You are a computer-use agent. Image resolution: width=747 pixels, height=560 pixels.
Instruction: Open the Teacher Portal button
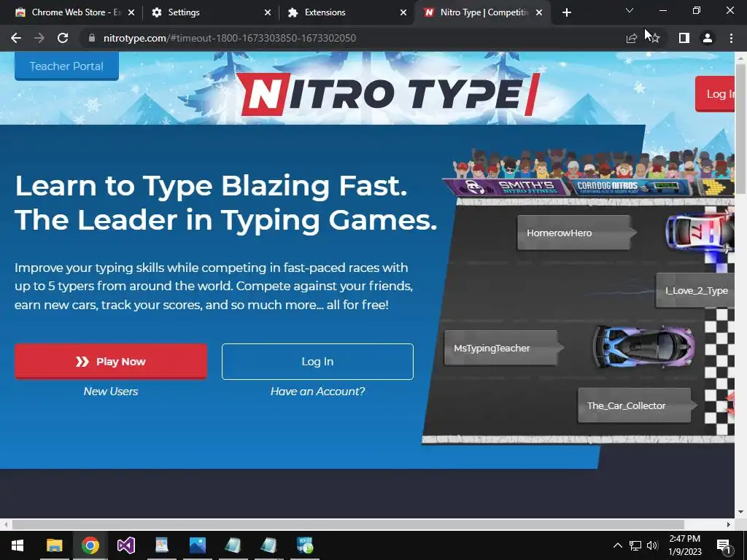[66, 66]
